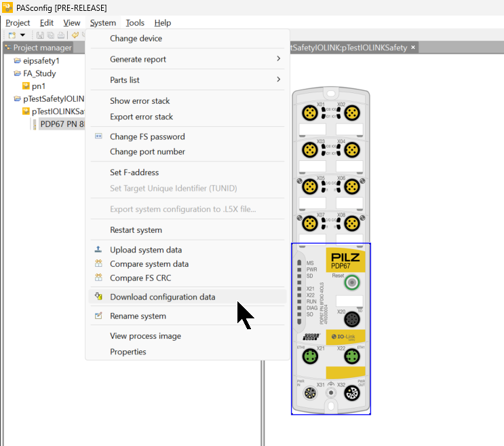Open the dropdown arrow beside New project

pos(22,35)
